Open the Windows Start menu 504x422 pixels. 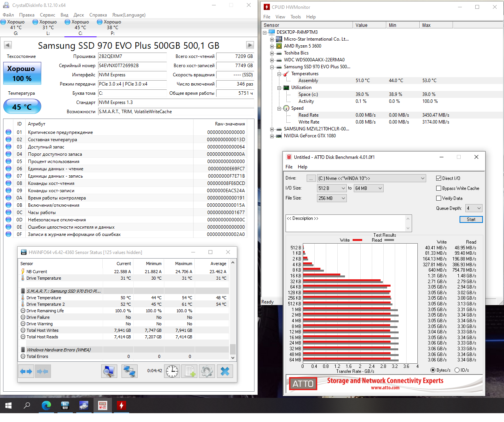(x=8, y=406)
